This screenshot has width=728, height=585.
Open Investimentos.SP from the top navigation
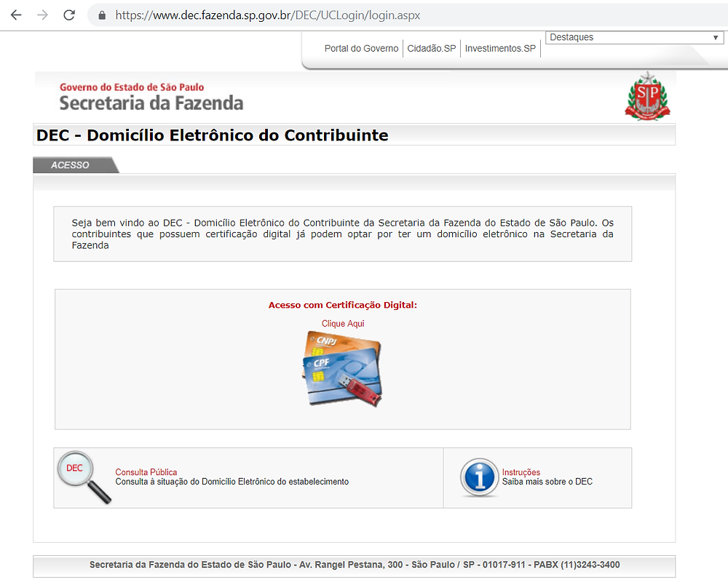click(x=500, y=48)
